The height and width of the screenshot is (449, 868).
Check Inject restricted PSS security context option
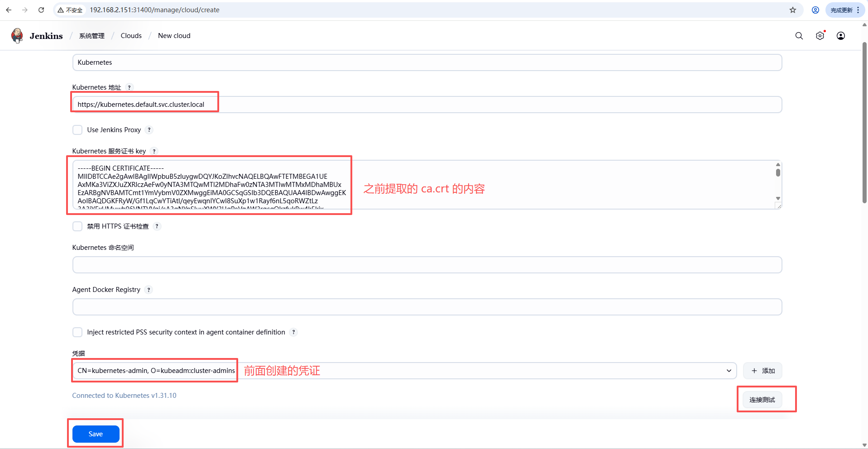click(77, 332)
